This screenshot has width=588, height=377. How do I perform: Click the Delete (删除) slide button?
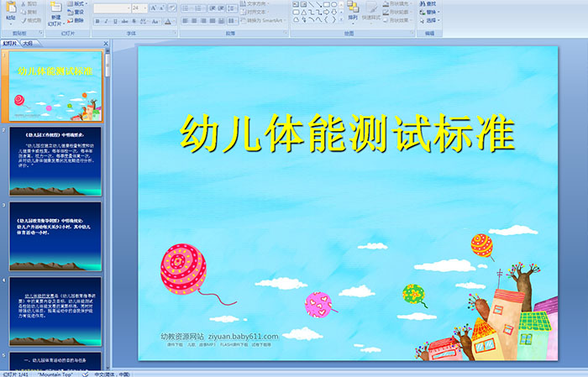tap(76, 21)
